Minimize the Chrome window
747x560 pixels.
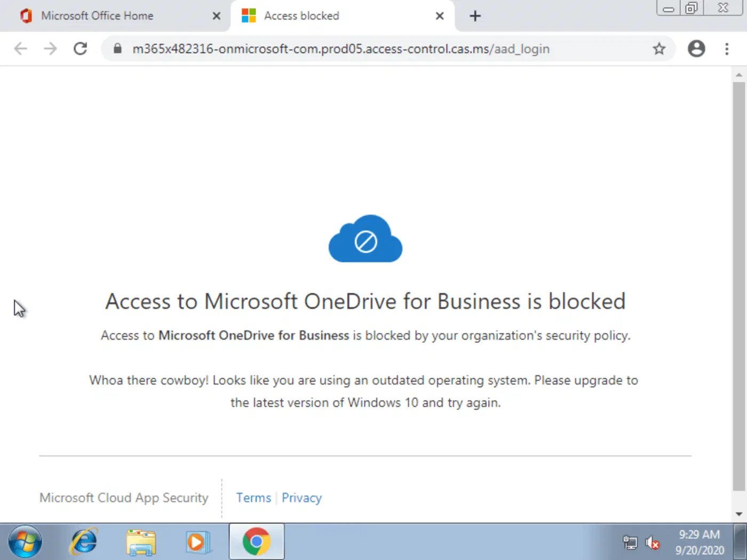tap(668, 8)
